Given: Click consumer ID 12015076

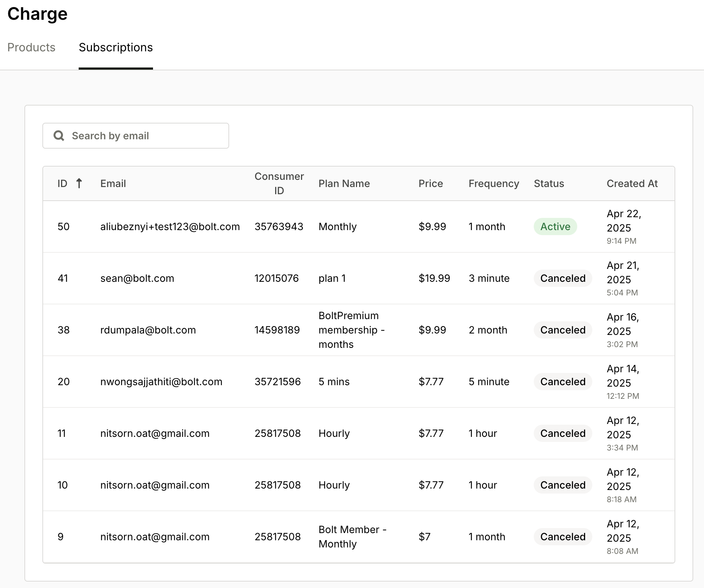Looking at the screenshot, I should [x=277, y=278].
